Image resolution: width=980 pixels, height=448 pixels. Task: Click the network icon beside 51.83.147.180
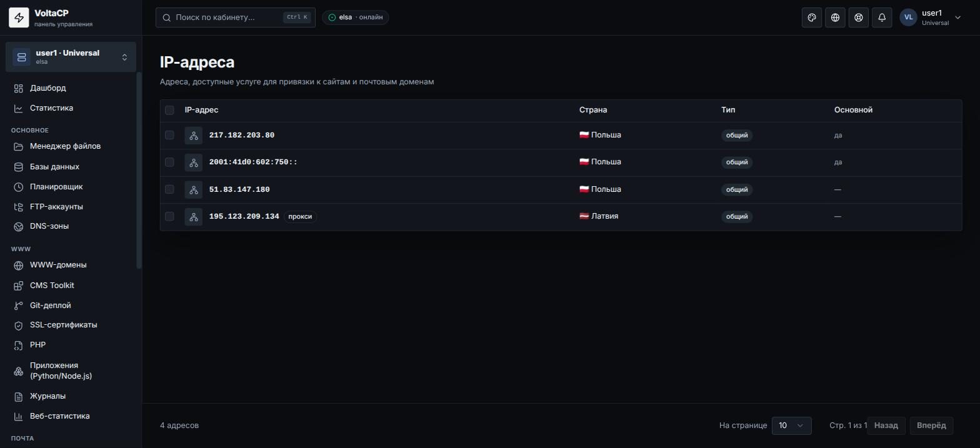pos(194,189)
